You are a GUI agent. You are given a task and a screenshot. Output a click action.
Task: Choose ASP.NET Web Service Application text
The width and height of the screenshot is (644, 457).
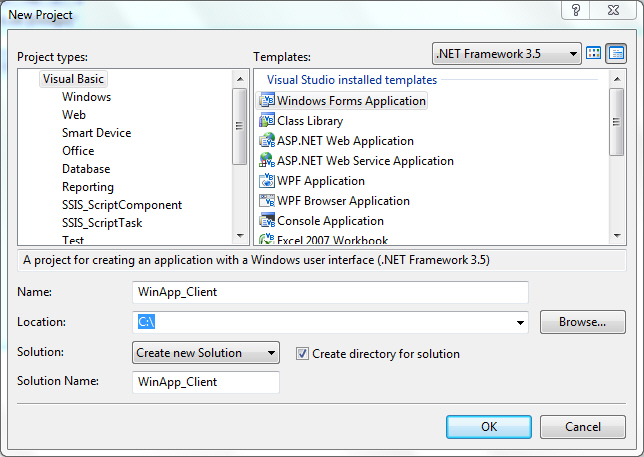[x=366, y=161]
